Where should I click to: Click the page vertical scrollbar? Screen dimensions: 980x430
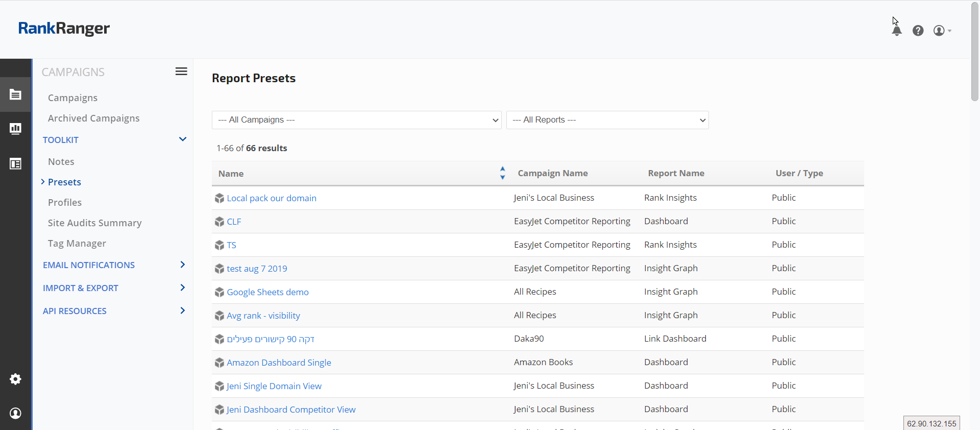pyautogui.click(x=974, y=51)
